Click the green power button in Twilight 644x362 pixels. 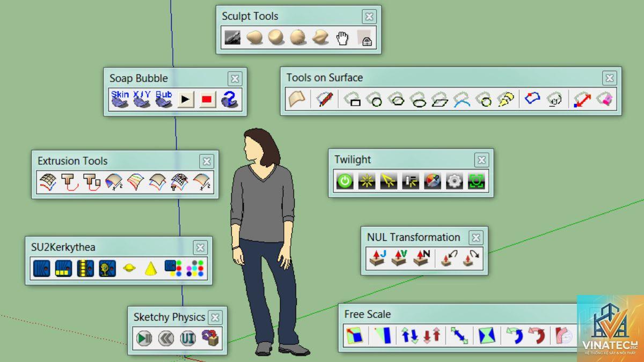pos(345,181)
